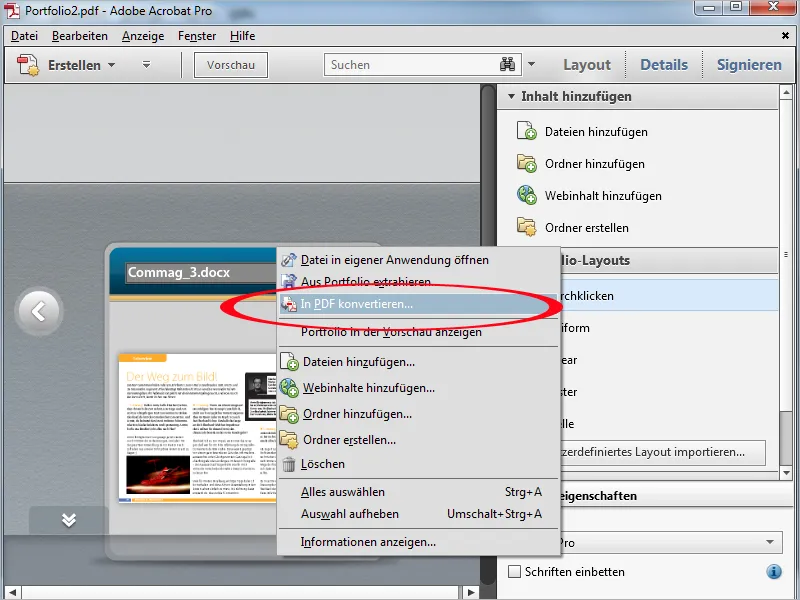Open the font dropdown ending in Pro
The image size is (800, 600).
click(670, 542)
